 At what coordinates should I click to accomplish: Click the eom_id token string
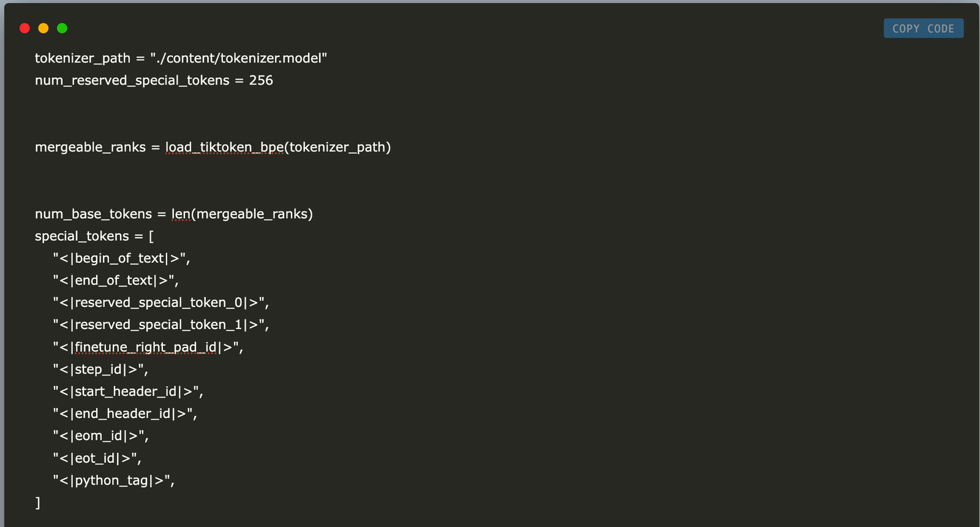[x=100, y=436]
